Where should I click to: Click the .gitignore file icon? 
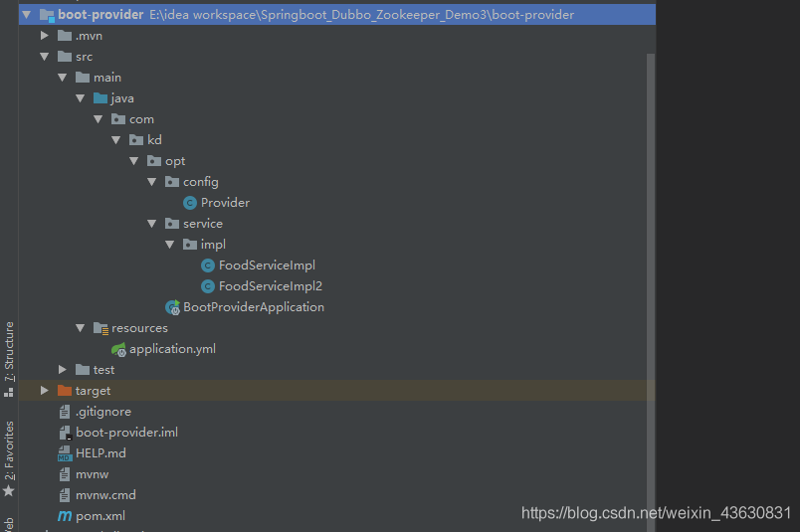(x=65, y=412)
